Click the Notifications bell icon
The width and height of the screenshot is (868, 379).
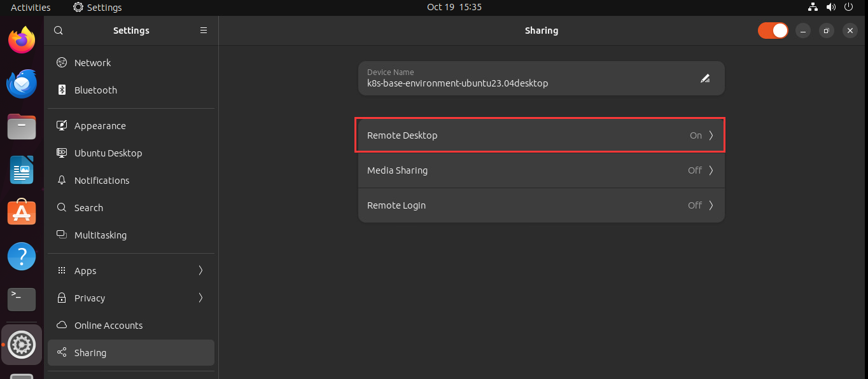[x=62, y=181]
